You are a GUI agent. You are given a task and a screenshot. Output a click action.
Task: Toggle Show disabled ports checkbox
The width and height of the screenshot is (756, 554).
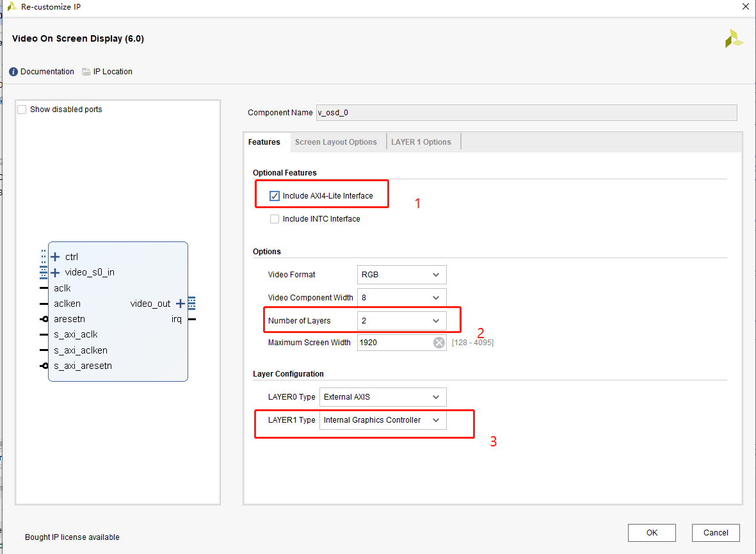22,110
